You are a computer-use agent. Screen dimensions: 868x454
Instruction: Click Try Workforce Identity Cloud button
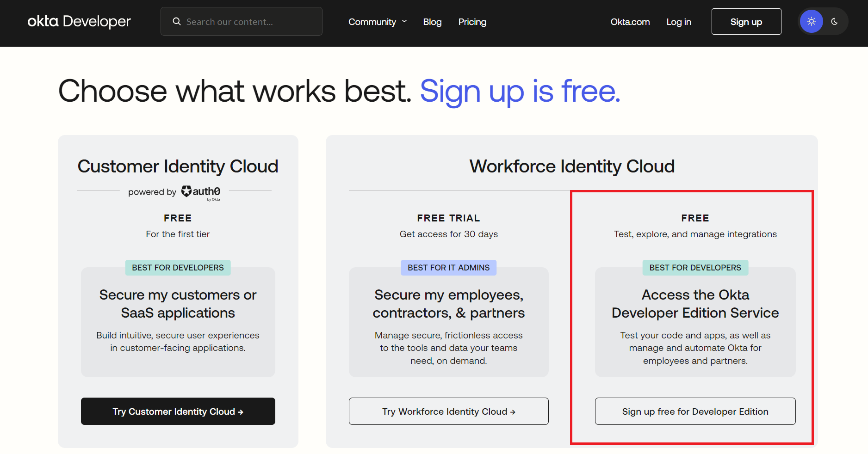448,411
